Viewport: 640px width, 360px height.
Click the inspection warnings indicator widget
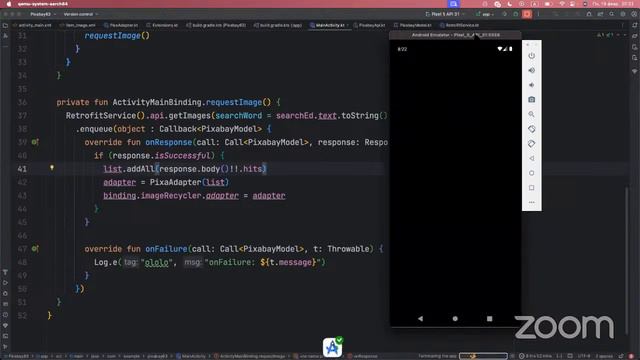pyautogui.click(x=607, y=36)
